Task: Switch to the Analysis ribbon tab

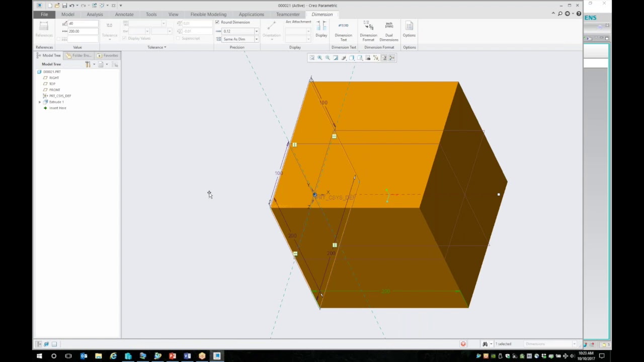Action: pyautogui.click(x=95, y=14)
